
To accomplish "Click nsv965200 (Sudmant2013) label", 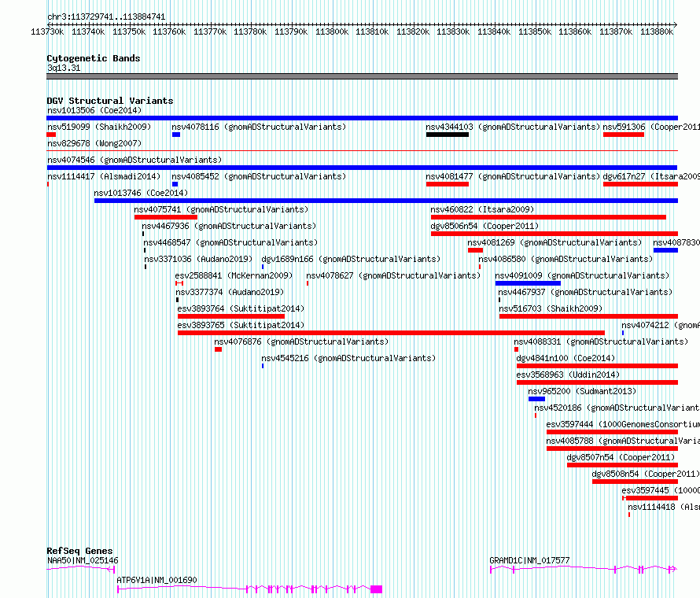I will pos(582,391).
